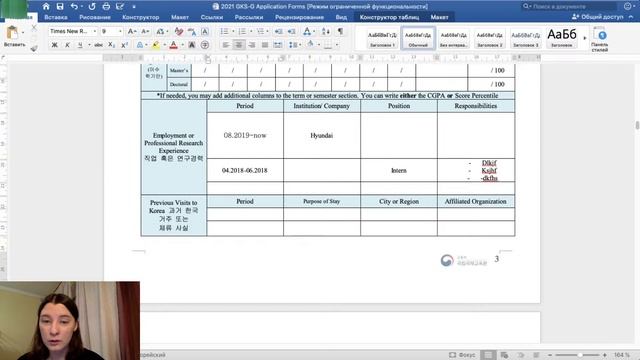640x360 pixels.
Task: Adjust the zoom slider in status bar
Action: click(580, 355)
